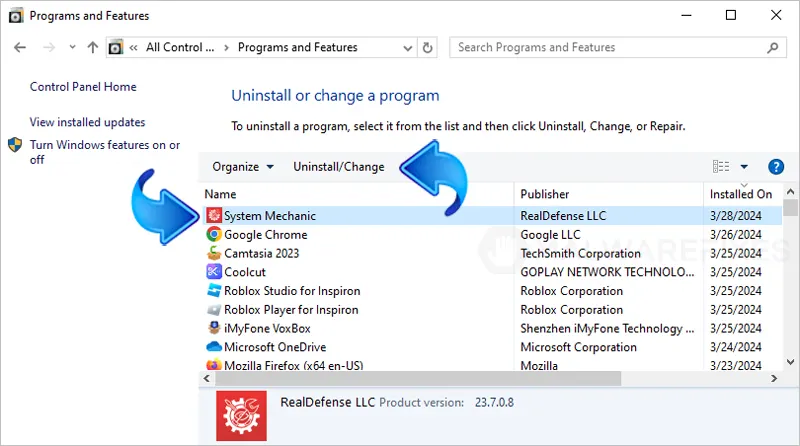The height and width of the screenshot is (446, 800).
Task: Click the Camtasia 2023 program icon
Action: (214, 253)
